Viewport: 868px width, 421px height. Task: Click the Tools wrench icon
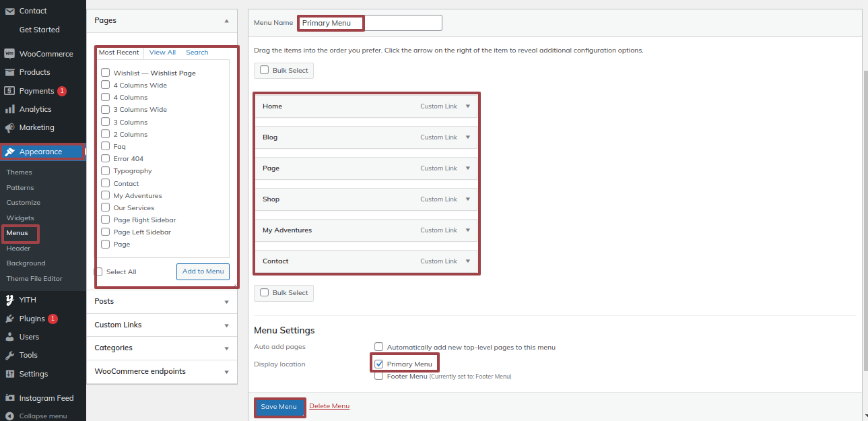9,355
